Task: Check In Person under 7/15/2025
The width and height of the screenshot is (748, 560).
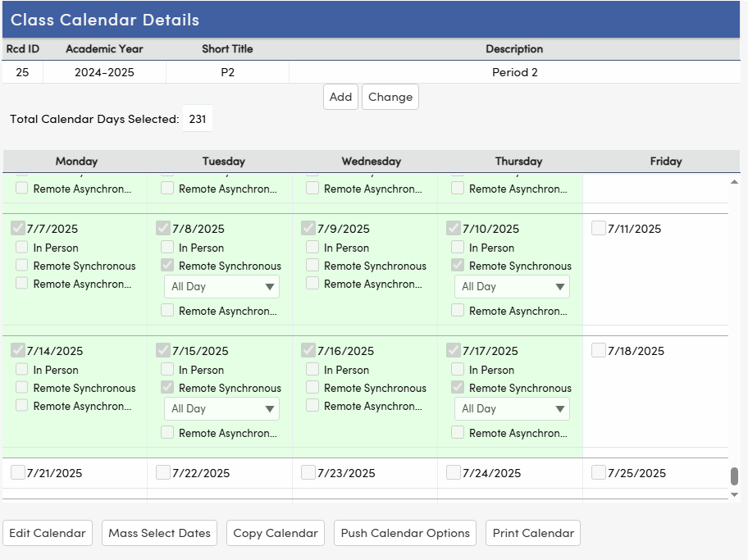Action: tap(167, 369)
